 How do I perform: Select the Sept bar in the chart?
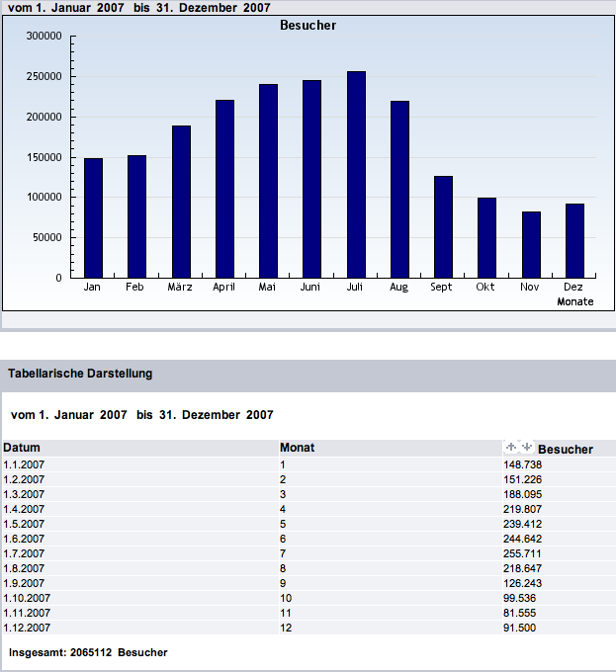pos(443,226)
